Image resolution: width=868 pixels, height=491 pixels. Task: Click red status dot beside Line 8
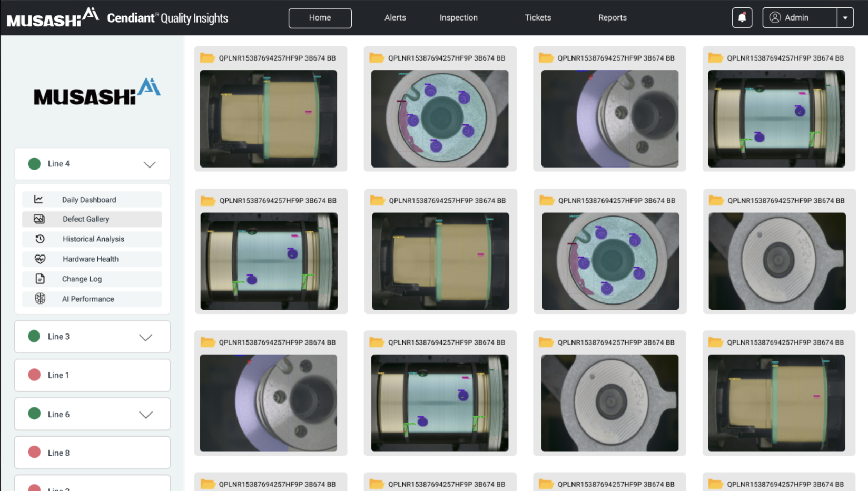(x=34, y=452)
